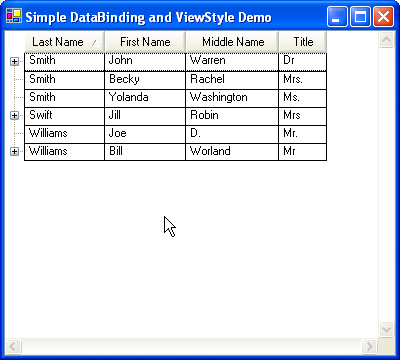Click the First Name column header
This screenshot has width=400, height=360.
[145, 42]
